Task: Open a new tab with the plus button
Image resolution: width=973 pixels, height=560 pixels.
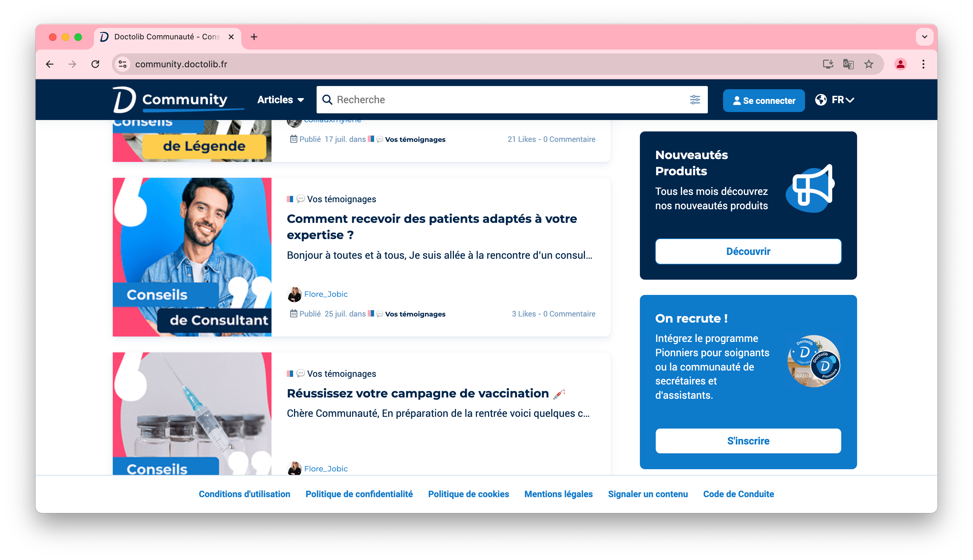Action: (x=254, y=37)
